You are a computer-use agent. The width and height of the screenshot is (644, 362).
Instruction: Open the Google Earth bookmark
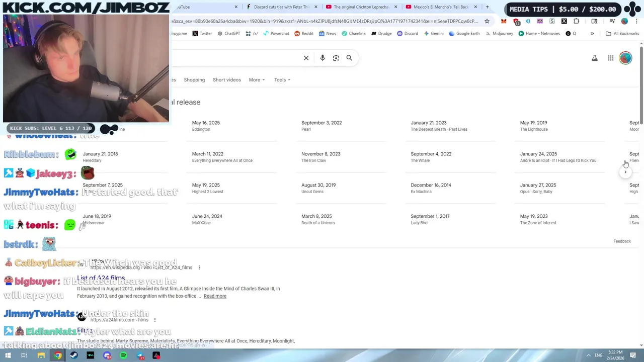(464, 34)
